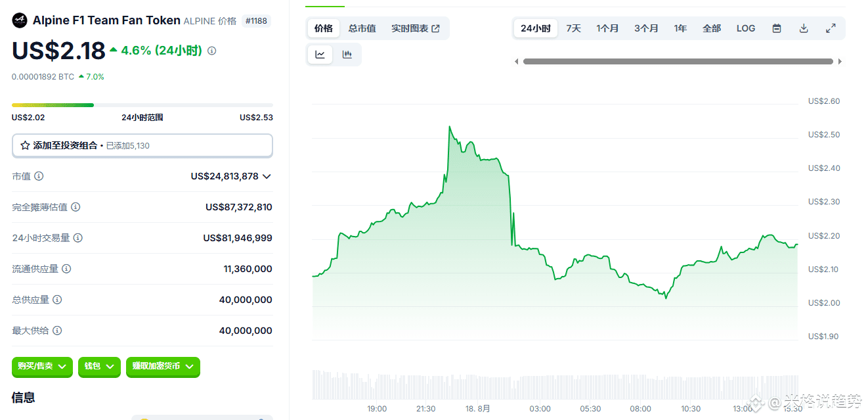868x420 pixels.
Task: Open the 赚取加密货币 dropdown
Action: point(163,366)
